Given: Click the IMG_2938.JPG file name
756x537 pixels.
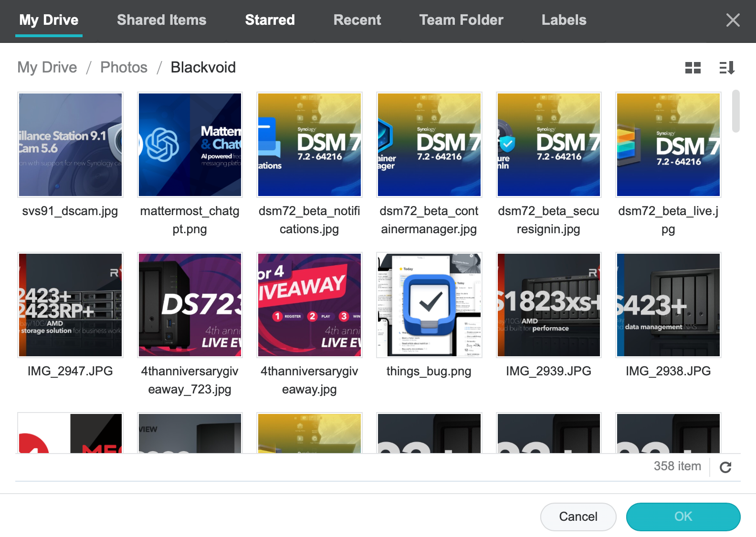Looking at the screenshot, I should (x=668, y=371).
